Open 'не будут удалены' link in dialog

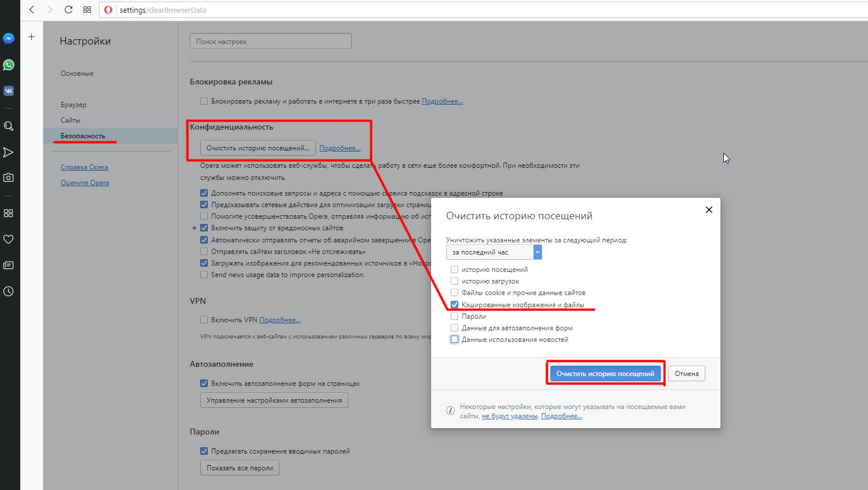[510, 416]
